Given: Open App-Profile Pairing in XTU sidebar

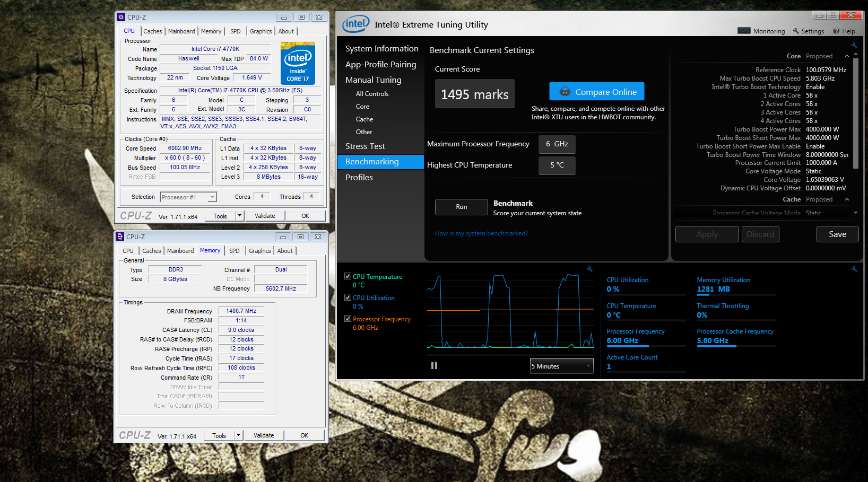Looking at the screenshot, I should [x=380, y=65].
